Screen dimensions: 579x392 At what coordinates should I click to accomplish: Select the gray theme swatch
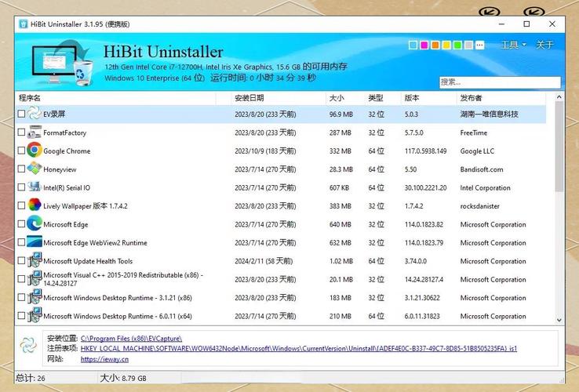468,45
